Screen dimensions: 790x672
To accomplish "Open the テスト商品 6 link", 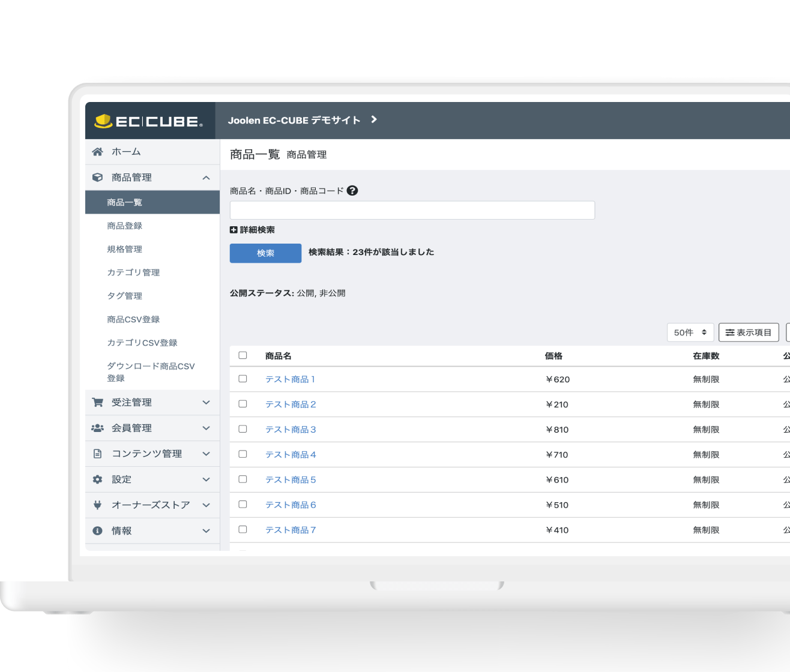I will point(291,505).
